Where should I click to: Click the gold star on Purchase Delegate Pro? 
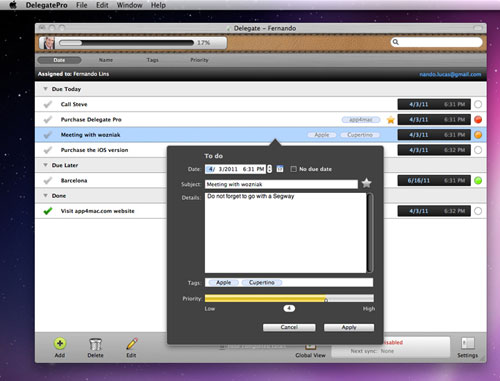tap(390, 120)
